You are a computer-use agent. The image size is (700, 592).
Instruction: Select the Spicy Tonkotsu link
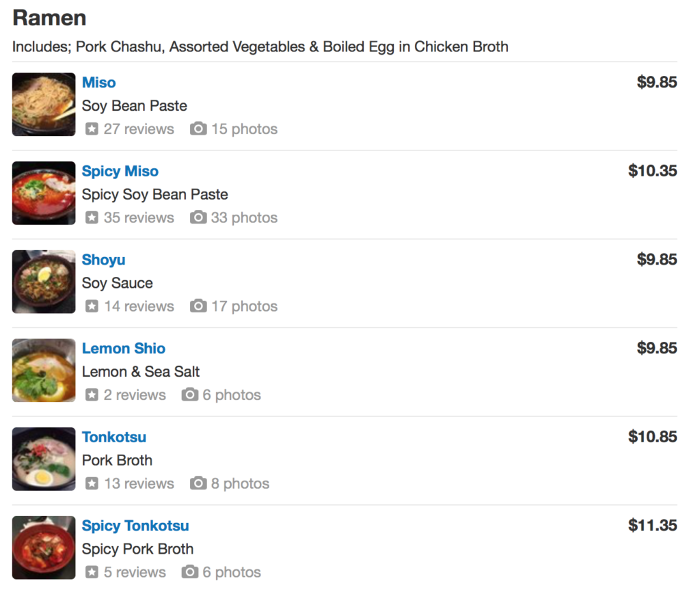click(135, 526)
